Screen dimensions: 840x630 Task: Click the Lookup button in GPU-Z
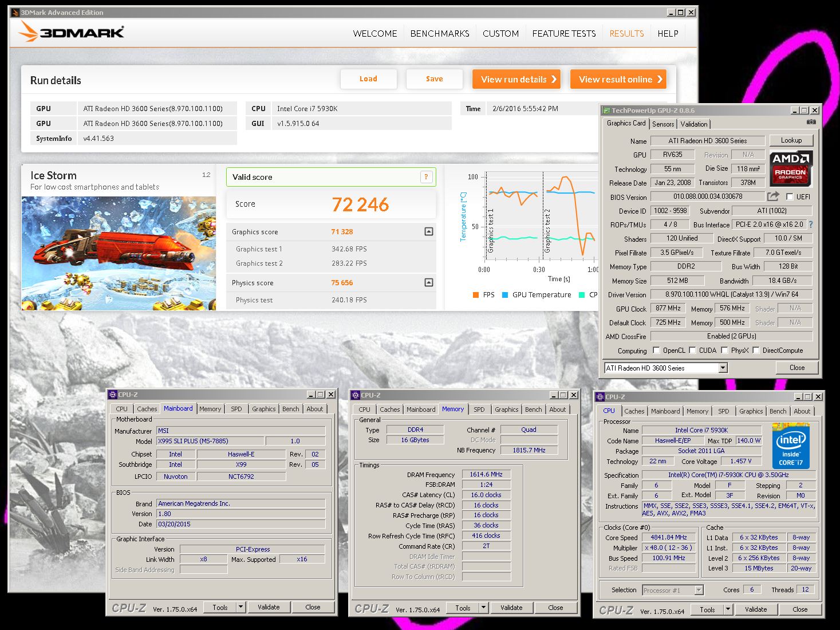point(791,140)
